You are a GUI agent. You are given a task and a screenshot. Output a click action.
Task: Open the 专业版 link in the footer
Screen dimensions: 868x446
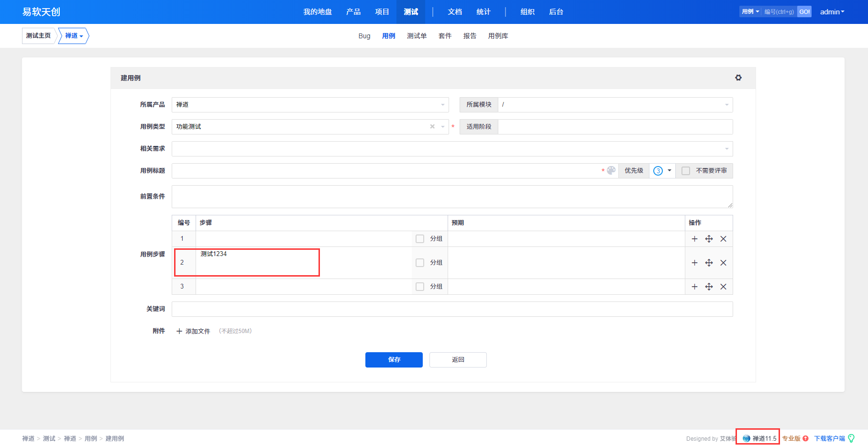[x=791, y=438]
